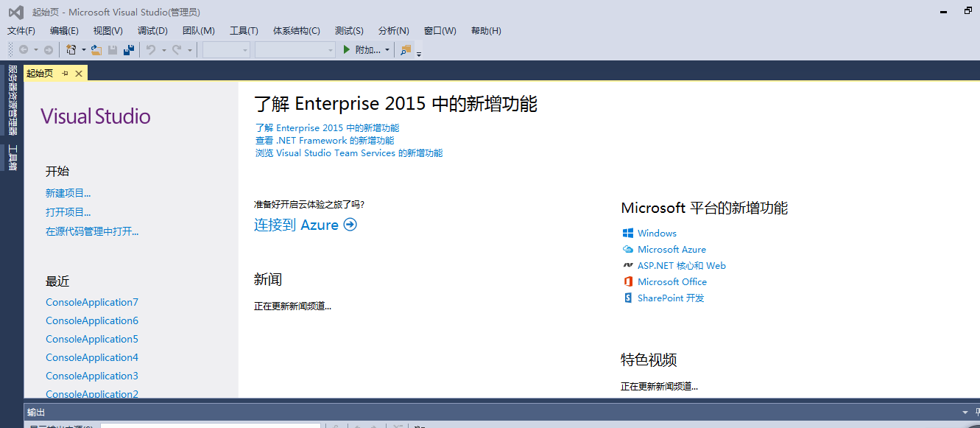Open the toolbar overflow options arrow
The image size is (980, 428).
tap(419, 54)
